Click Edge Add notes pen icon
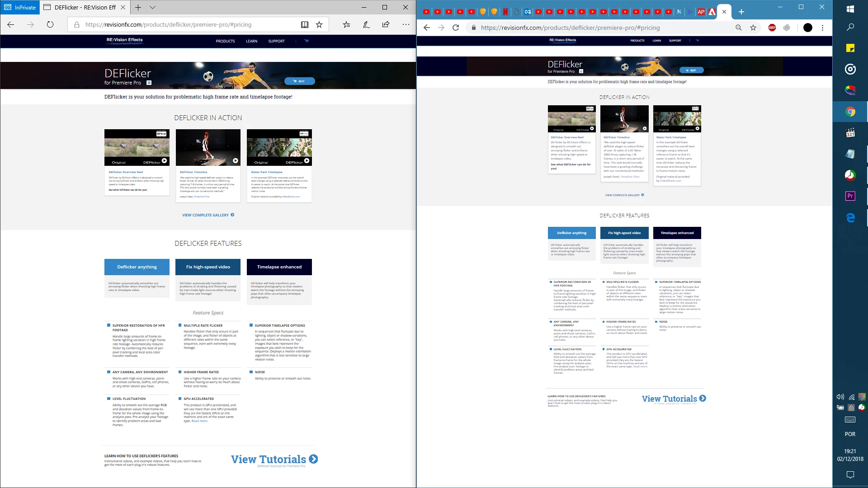This screenshot has width=868, height=488. [x=366, y=25]
